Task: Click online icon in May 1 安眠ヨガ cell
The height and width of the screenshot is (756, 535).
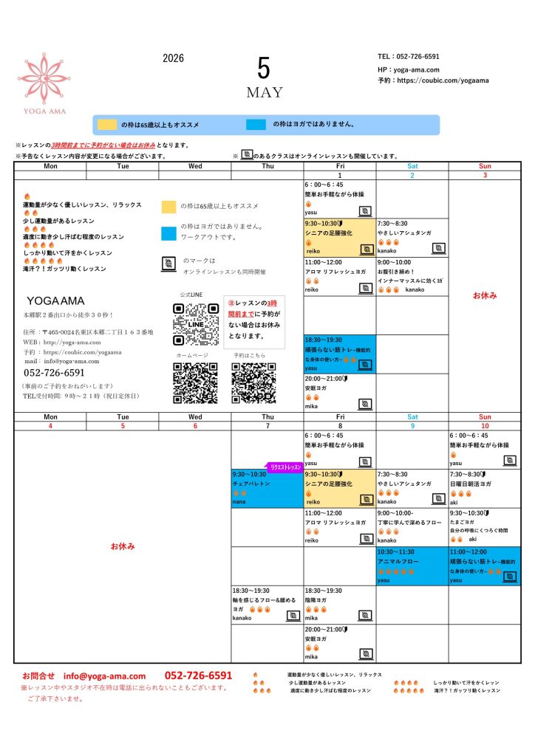Action: pyautogui.click(x=364, y=404)
